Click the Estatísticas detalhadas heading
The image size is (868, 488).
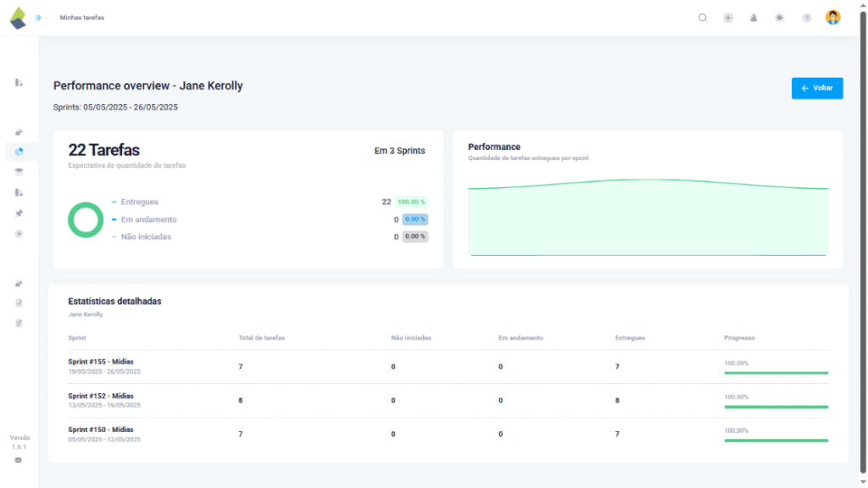click(114, 302)
